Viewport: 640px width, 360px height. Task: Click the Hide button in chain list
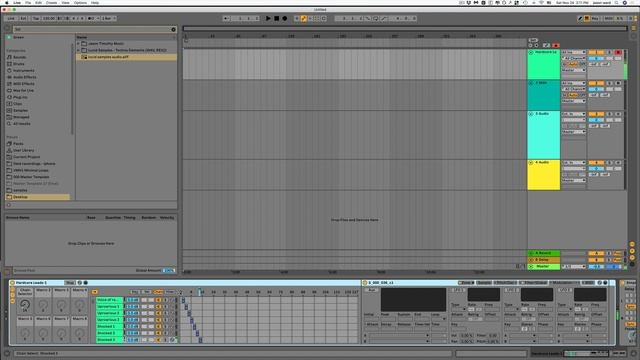click(x=170, y=292)
